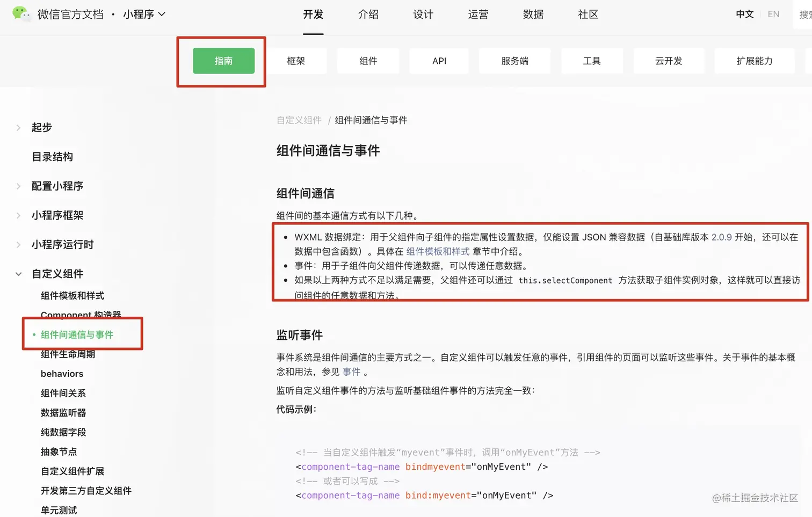Open the 社区 menu item
Image resolution: width=812 pixels, height=517 pixels.
pyautogui.click(x=588, y=15)
